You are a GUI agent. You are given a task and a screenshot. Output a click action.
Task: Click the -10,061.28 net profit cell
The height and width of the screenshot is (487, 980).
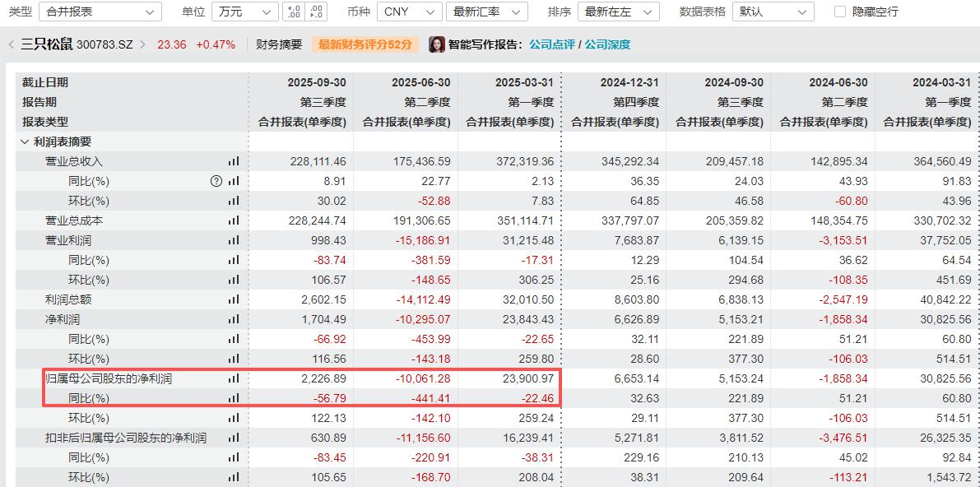422,378
